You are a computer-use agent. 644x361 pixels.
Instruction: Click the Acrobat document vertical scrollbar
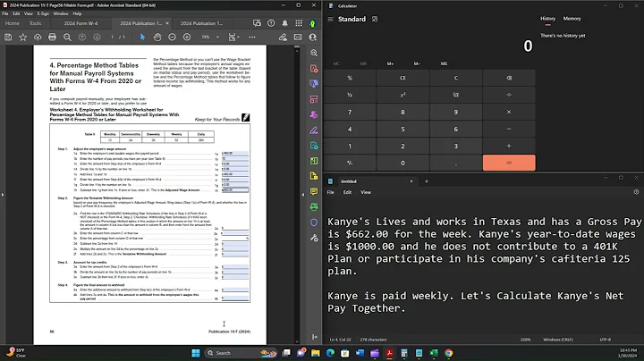[297, 195]
